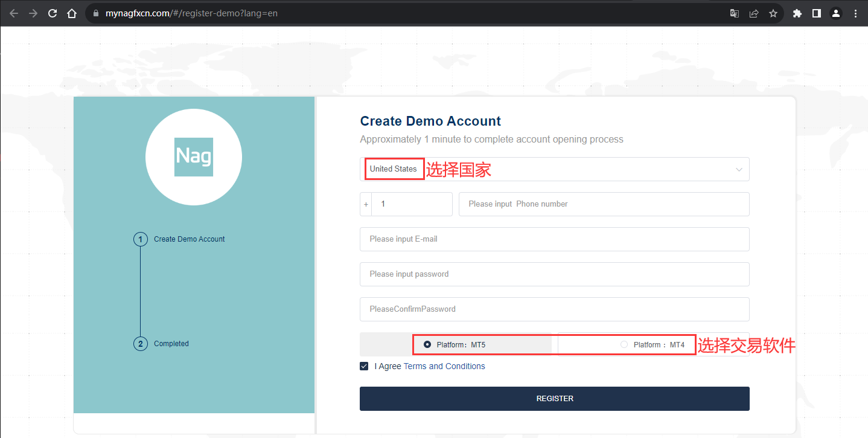Image resolution: width=868 pixels, height=438 pixels.
Task: Go forward using browser forward arrow
Action: (x=33, y=13)
